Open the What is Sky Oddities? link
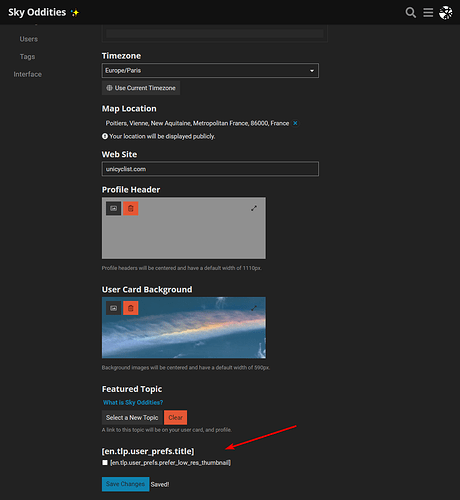The height and width of the screenshot is (500, 460). (133, 403)
